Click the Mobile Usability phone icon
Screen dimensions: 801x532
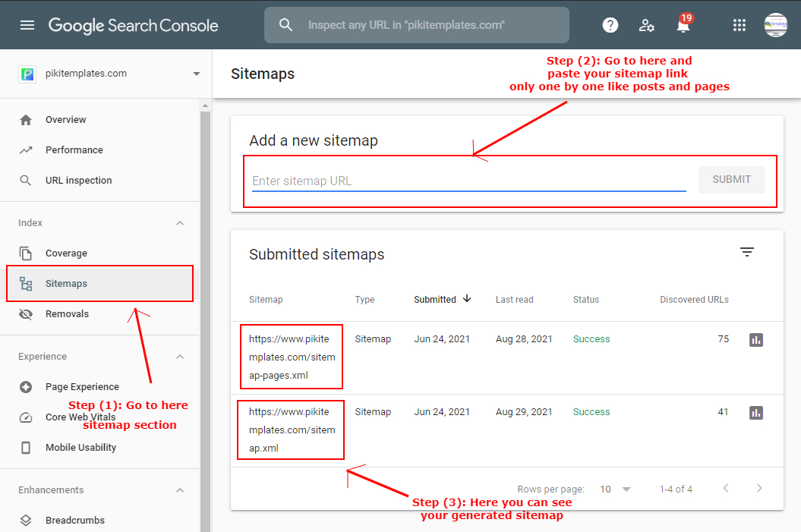26,448
